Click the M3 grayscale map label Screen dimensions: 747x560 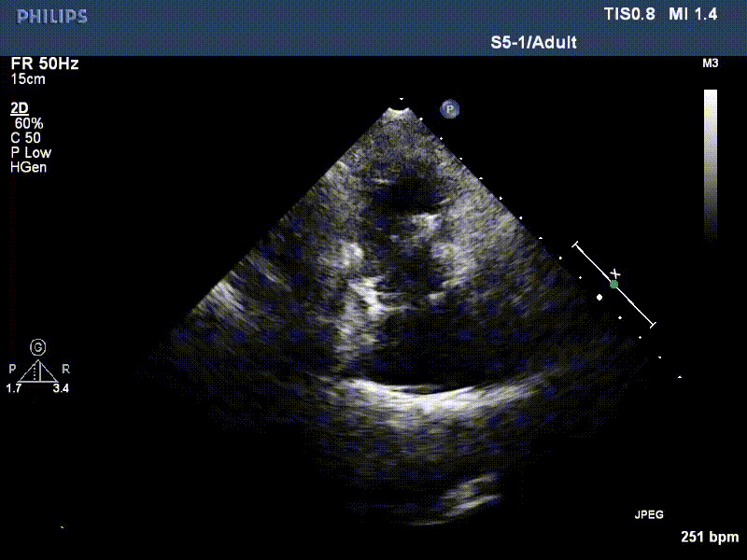tap(709, 64)
